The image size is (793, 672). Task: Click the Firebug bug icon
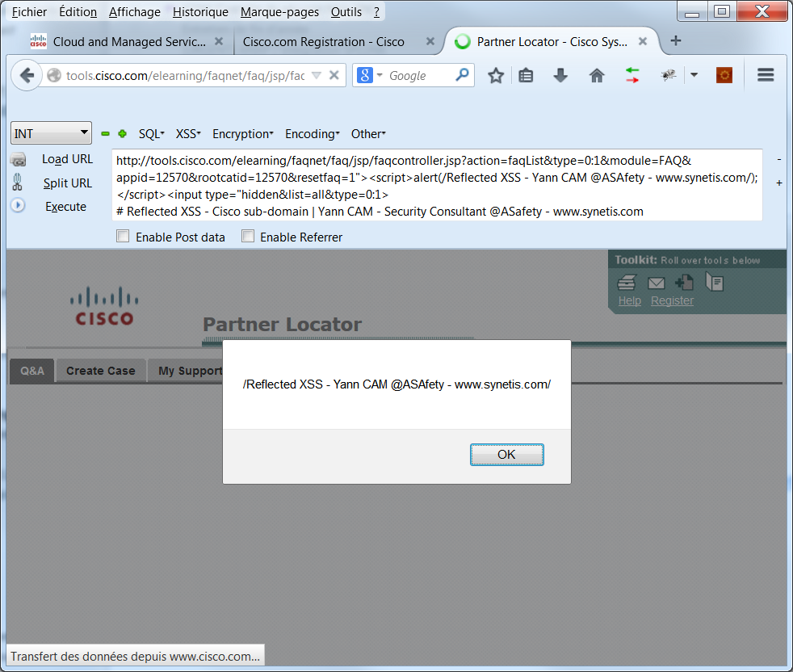(669, 75)
